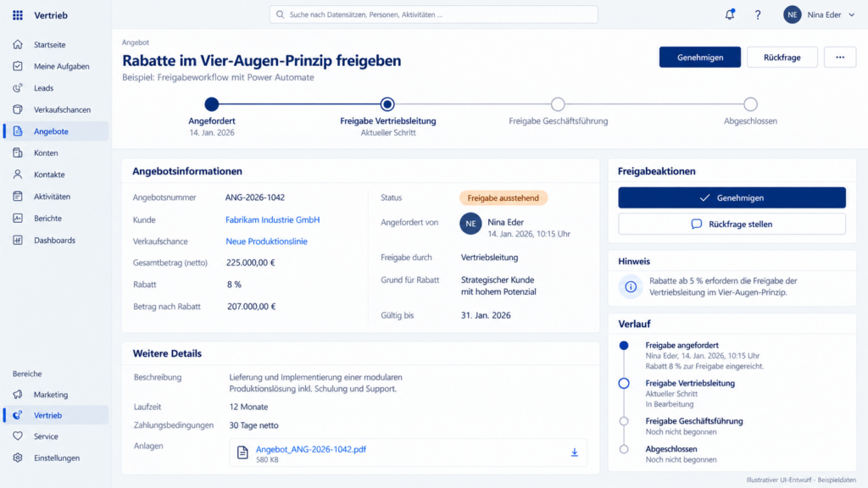Click the download icon for the PDF attachment
The image size is (868, 488).
click(x=575, y=452)
